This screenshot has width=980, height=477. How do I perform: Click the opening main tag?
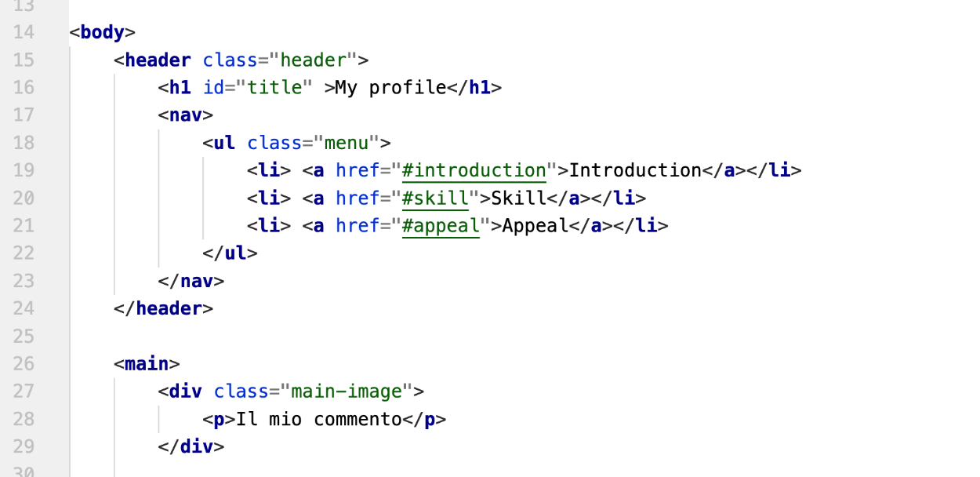tap(147, 364)
